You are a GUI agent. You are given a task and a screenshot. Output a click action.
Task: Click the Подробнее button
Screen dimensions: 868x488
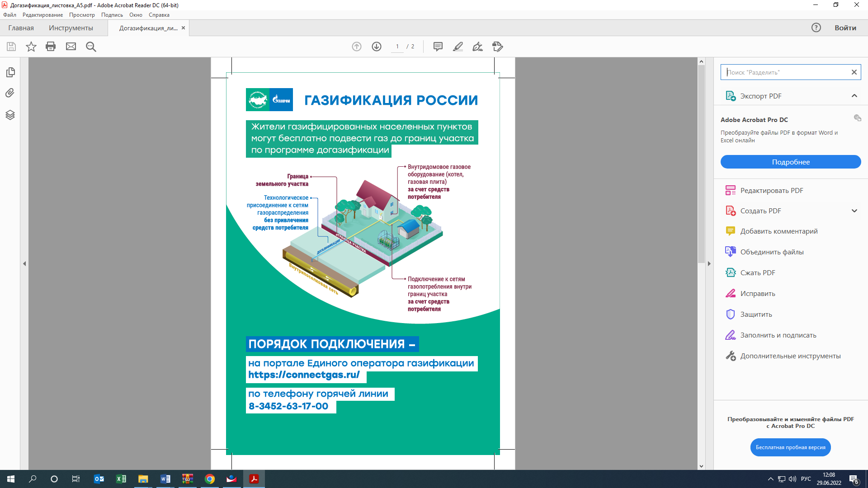click(x=790, y=162)
